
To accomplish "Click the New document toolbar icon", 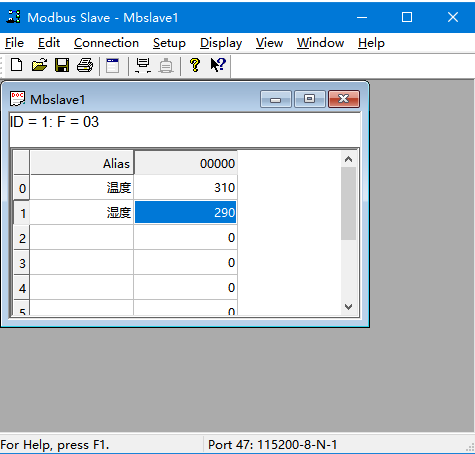I will pyautogui.click(x=16, y=65).
